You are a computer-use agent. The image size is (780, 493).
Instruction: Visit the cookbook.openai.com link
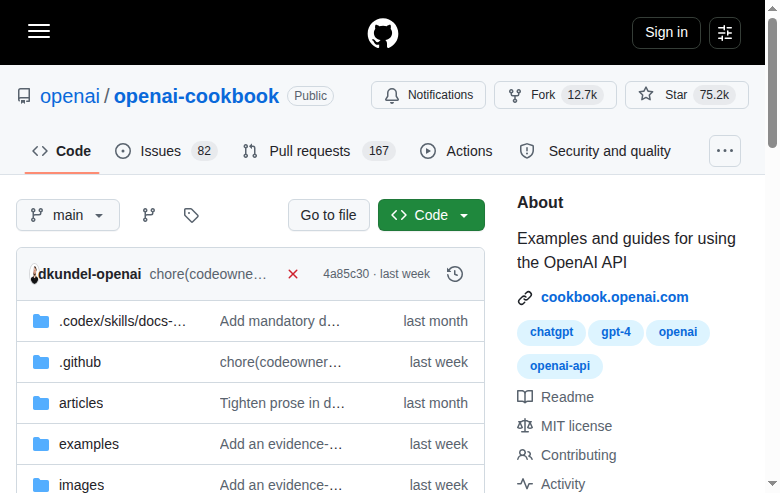pyautogui.click(x=615, y=297)
